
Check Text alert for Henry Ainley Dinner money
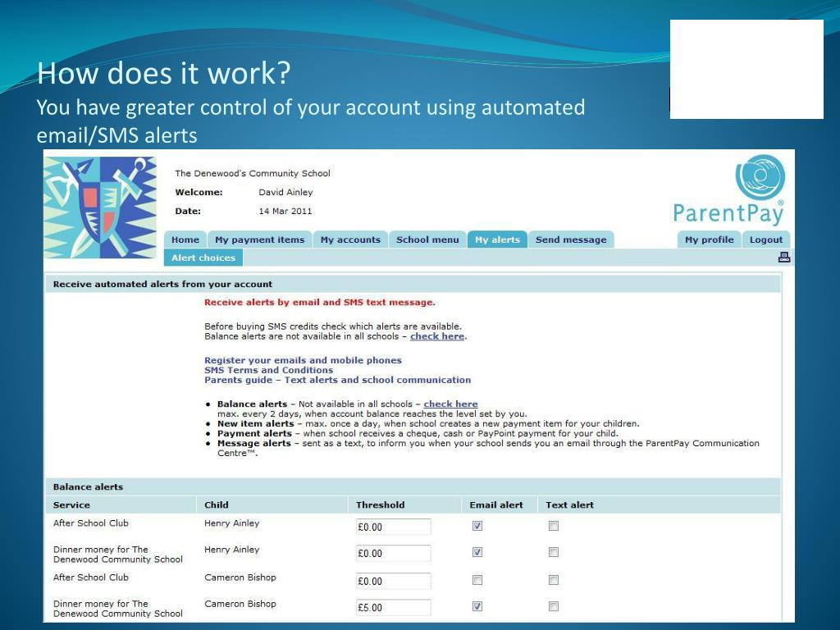(x=554, y=552)
